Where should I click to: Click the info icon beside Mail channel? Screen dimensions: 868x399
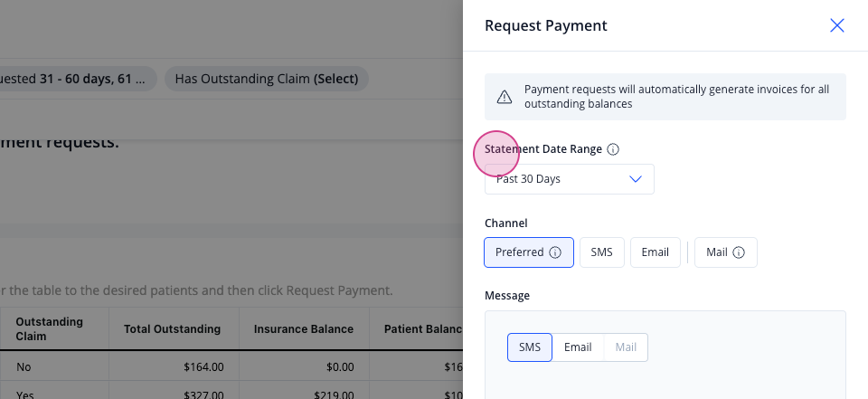739,252
